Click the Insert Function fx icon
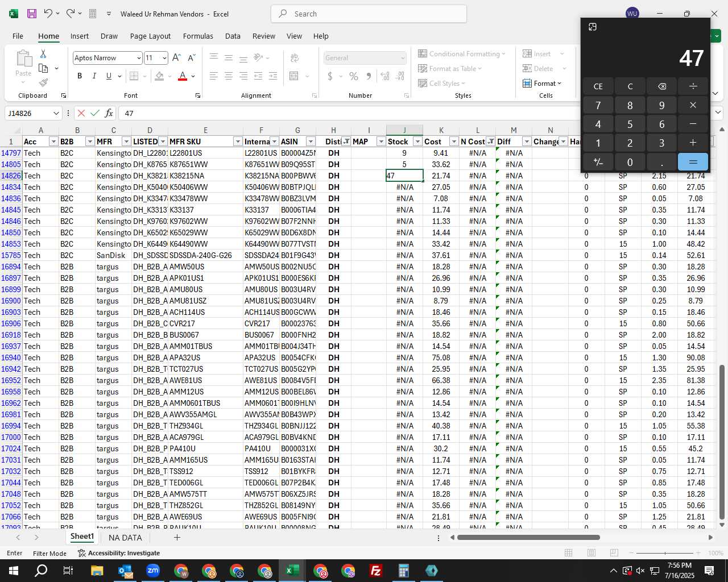Screen dimensions: 728x582 click(x=109, y=113)
